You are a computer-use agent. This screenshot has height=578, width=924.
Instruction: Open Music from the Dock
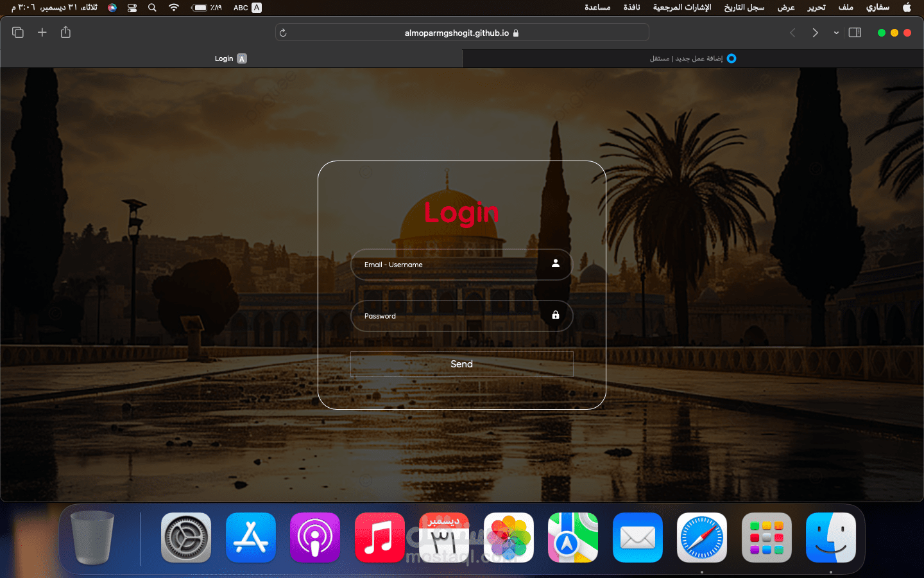tap(380, 538)
